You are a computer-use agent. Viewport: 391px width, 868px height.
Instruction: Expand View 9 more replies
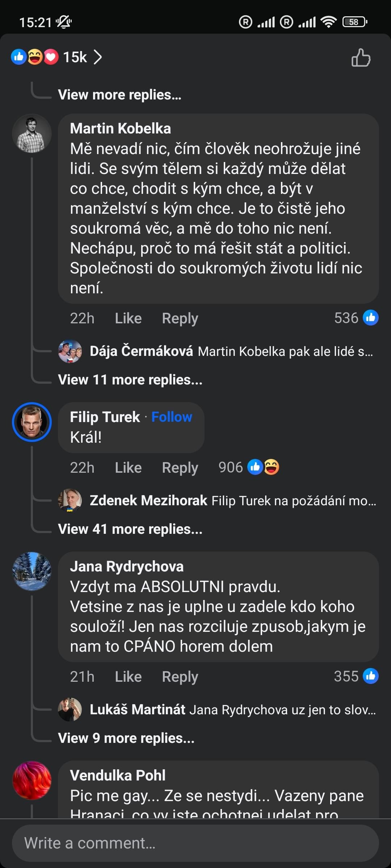(126, 738)
